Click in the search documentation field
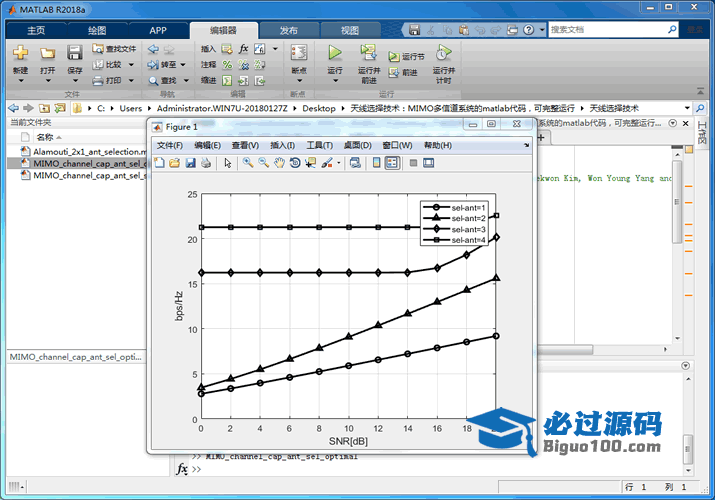The height and width of the screenshot is (500, 715). click(608, 30)
